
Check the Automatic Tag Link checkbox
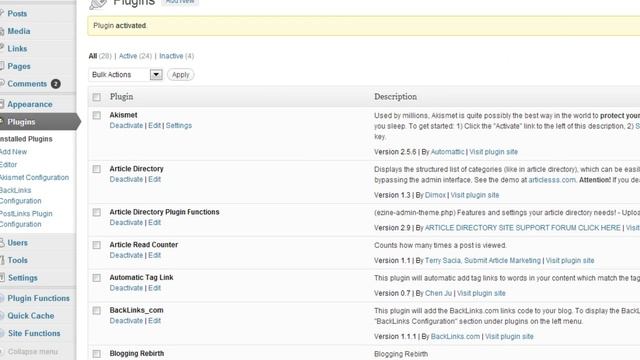[x=96, y=278]
